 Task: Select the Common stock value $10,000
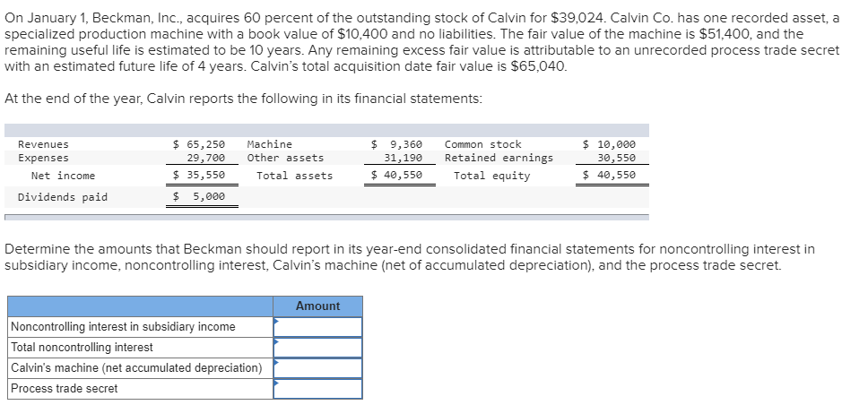tap(610, 144)
